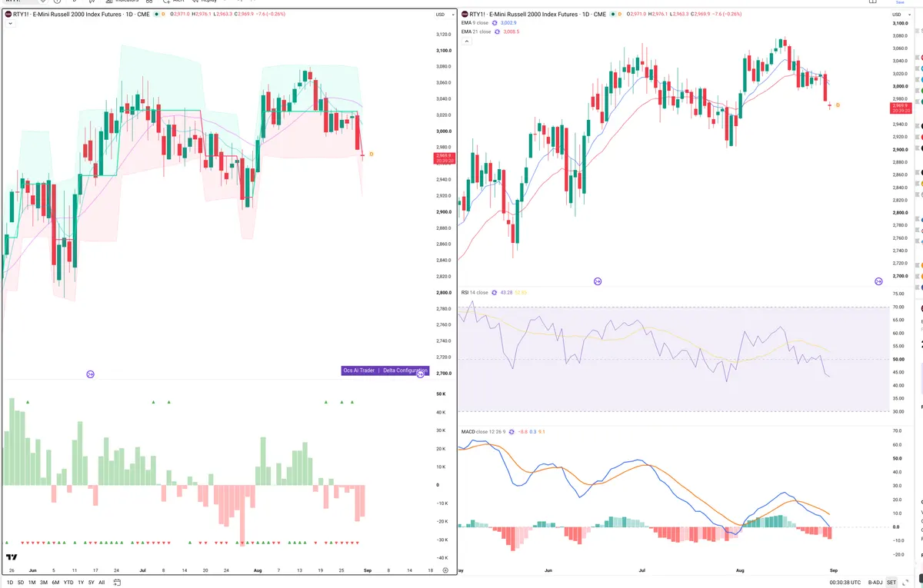Select the 1M time range
923x588 pixels.
pos(32,583)
